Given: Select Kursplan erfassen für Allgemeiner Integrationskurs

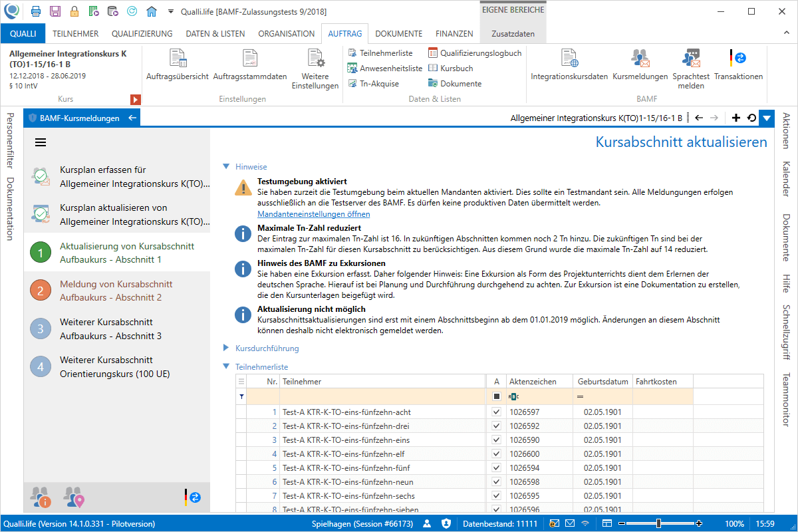Looking at the screenshot, I should pyautogui.click(x=117, y=176).
